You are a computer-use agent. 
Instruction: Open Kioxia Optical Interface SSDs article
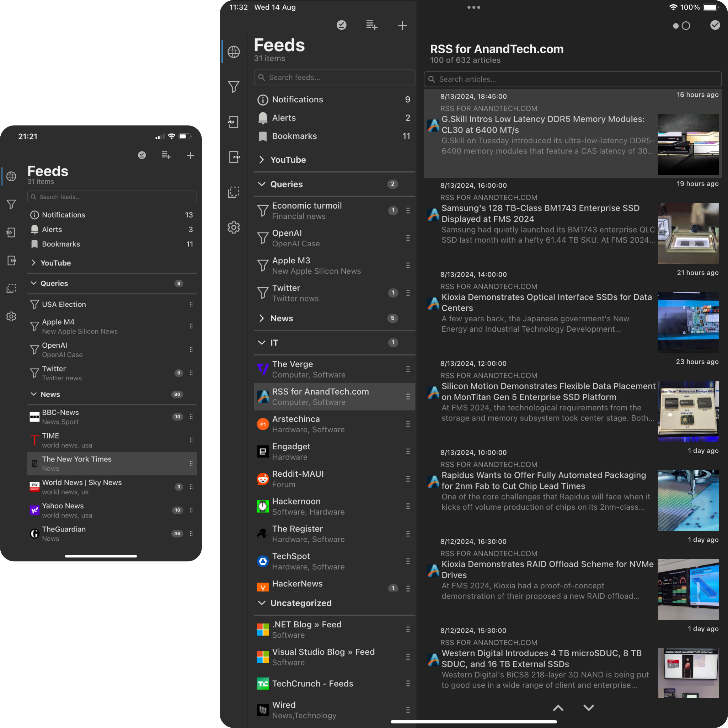click(572, 311)
